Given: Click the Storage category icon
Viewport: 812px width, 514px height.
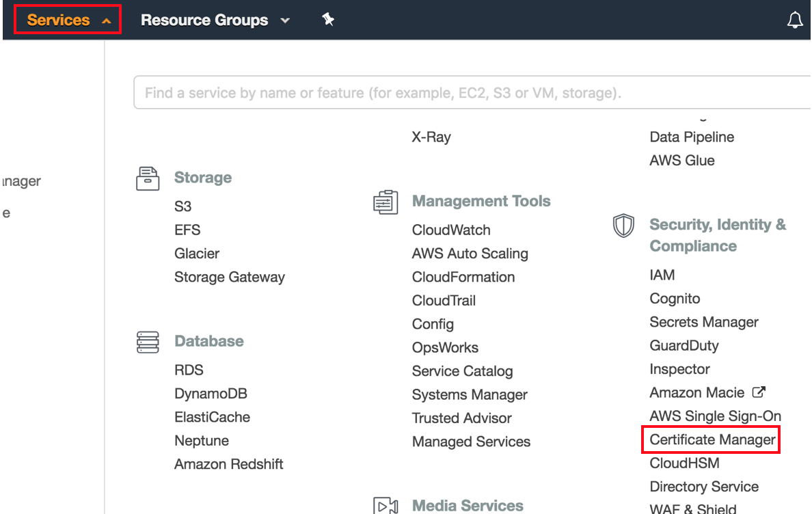Looking at the screenshot, I should pyautogui.click(x=148, y=178).
